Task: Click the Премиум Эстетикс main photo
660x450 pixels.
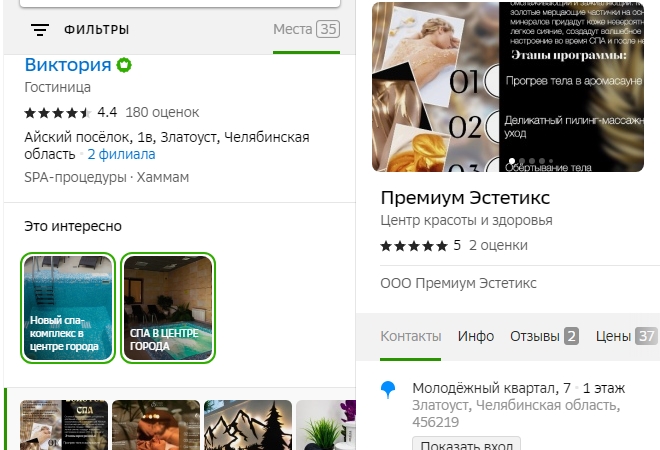Action: (508, 86)
